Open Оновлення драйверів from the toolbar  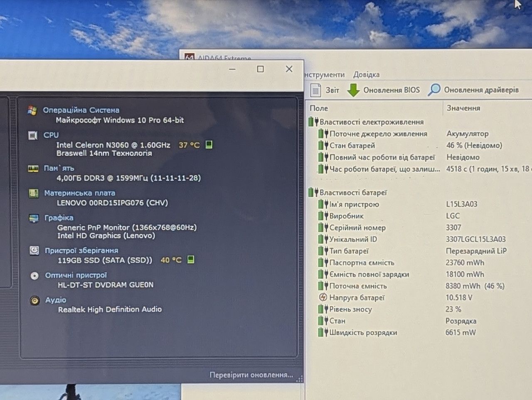(473, 90)
